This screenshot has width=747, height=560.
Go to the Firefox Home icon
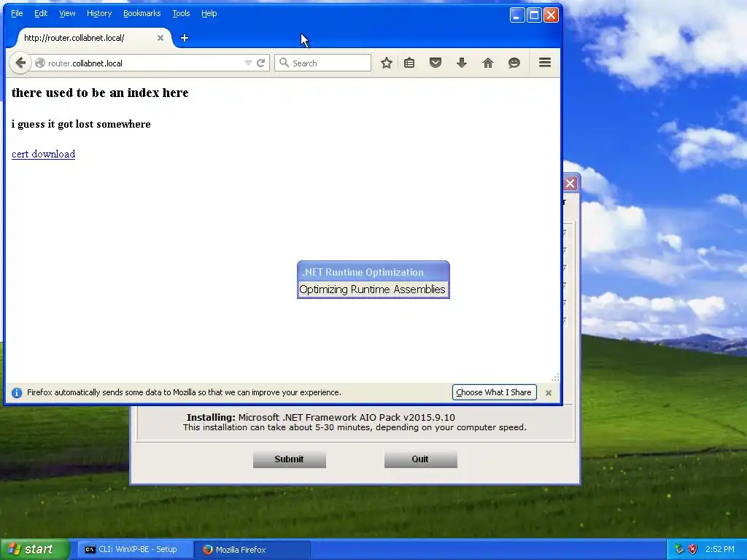click(488, 63)
